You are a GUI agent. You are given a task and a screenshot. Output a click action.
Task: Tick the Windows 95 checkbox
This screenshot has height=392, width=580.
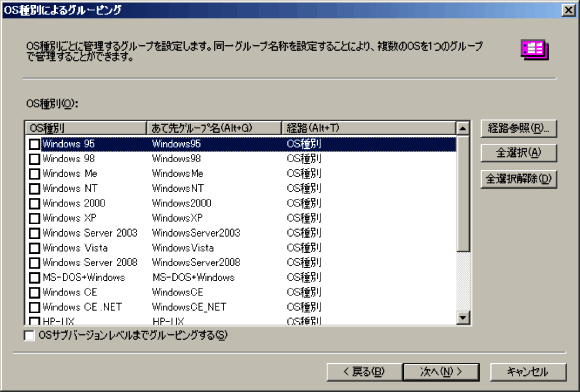point(34,144)
